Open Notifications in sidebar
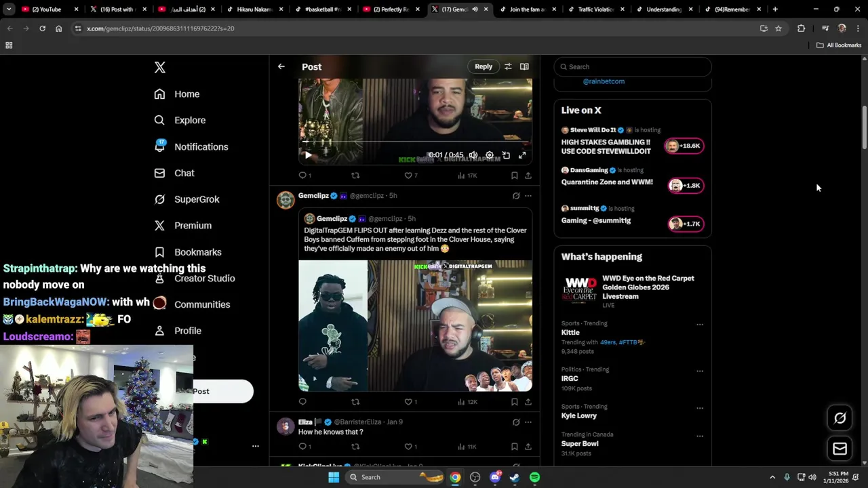 click(x=191, y=146)
